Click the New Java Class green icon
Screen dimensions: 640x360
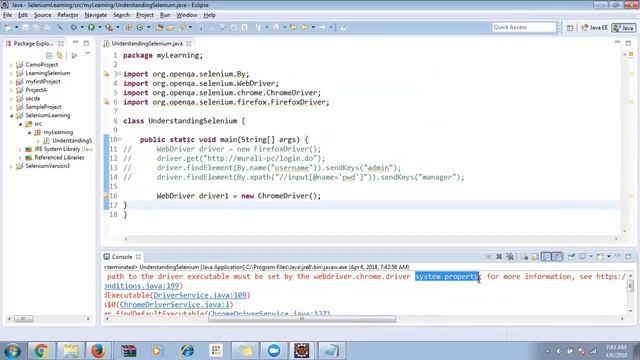pos(140,27)
